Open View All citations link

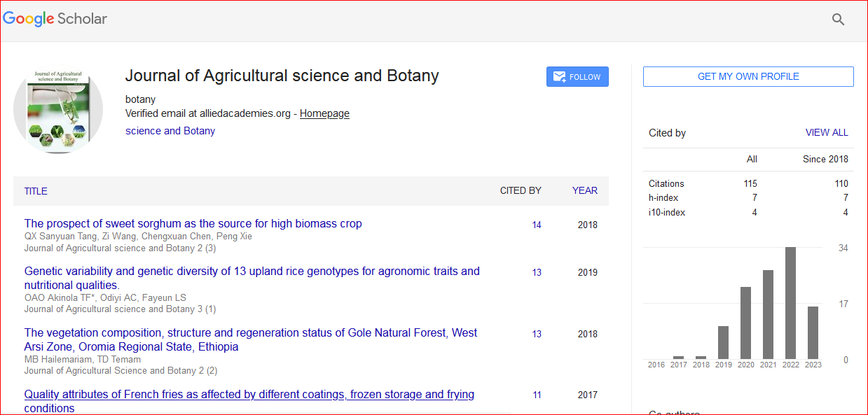click(826, 133)
